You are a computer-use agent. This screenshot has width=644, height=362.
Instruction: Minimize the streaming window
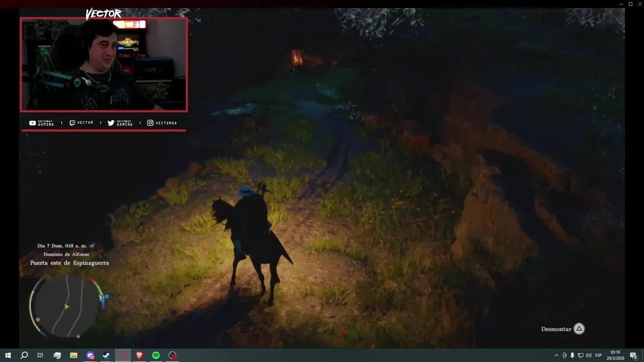pyautogui.click(x=621, y=4)
